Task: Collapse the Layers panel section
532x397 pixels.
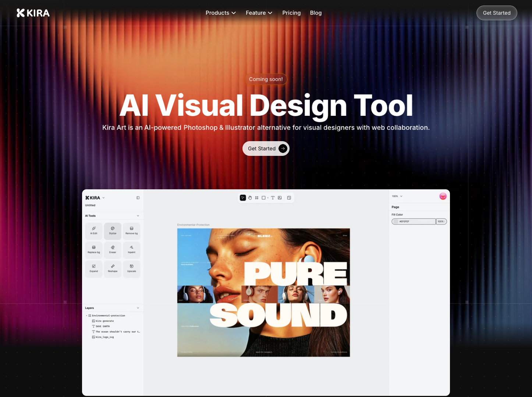Action: click(138, 308)
